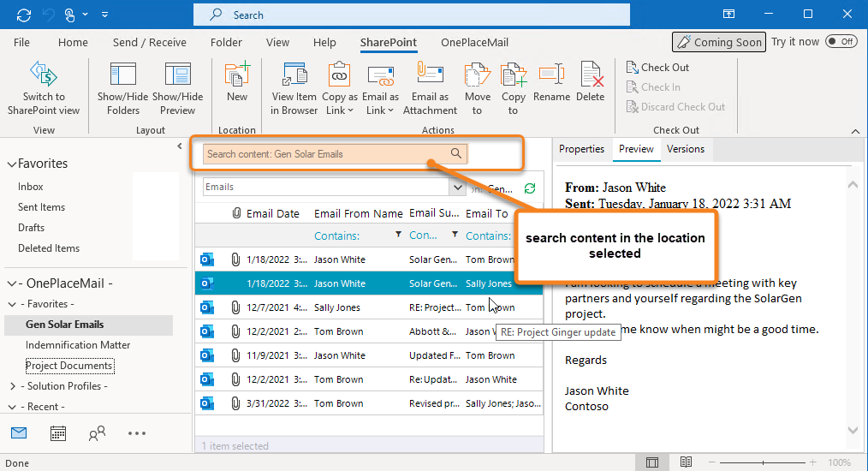The width and height of the screenshot is (868, 471).
Task: Click the Copy to action
Action: (x=513, y=88)
